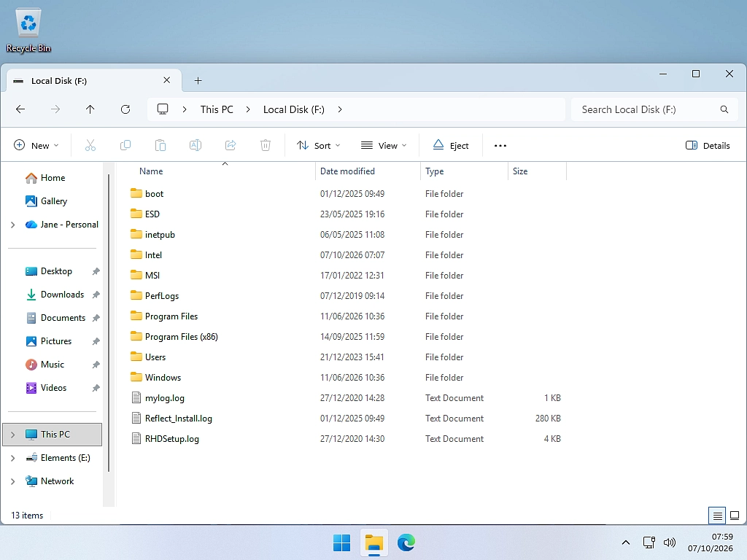Go back with the left arrow

pyautogui.click(x=20, y=109)
